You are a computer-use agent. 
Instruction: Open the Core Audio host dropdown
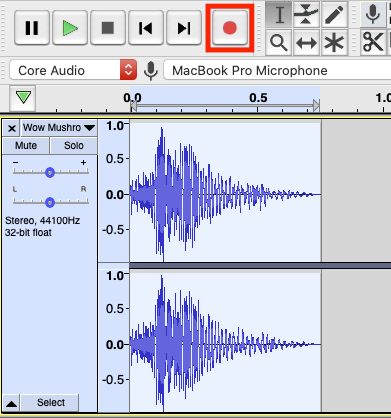point(73,70)
